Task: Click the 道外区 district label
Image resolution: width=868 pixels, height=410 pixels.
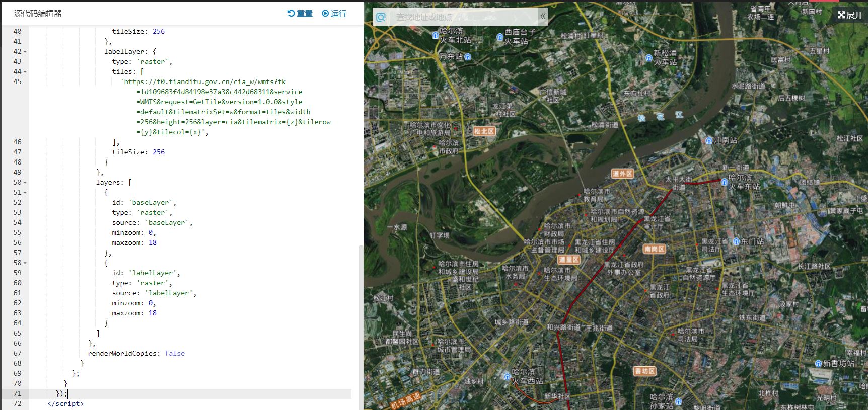Action: (622, 174)
